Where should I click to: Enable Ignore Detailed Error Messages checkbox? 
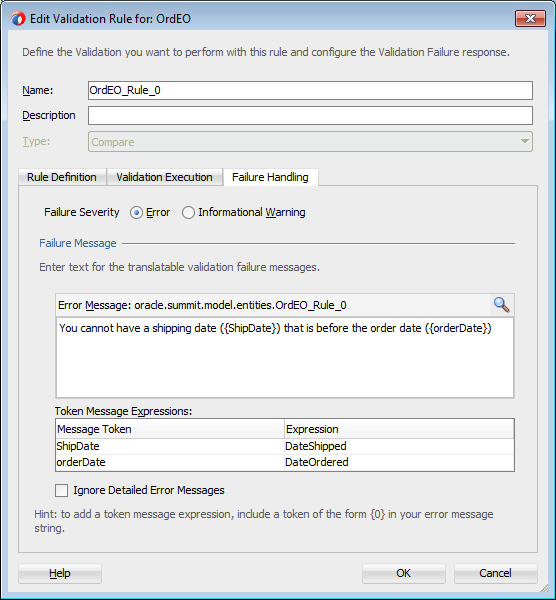click(x=62, y=490)
